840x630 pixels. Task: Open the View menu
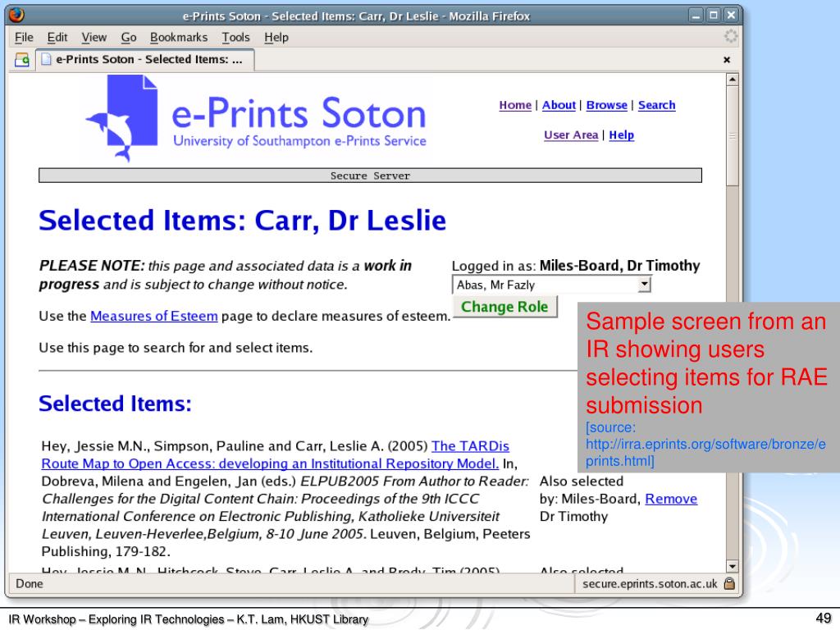[x=94, y=37]
